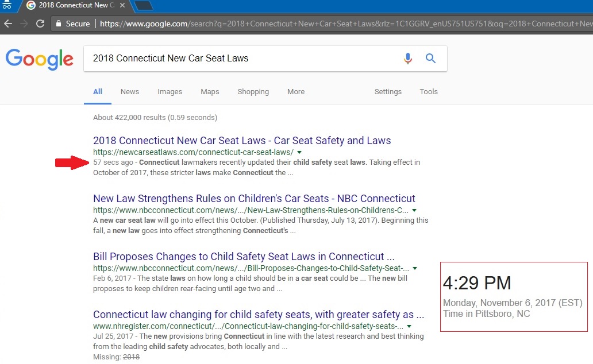Open the More search categories menu

click(x=296, y=91)
